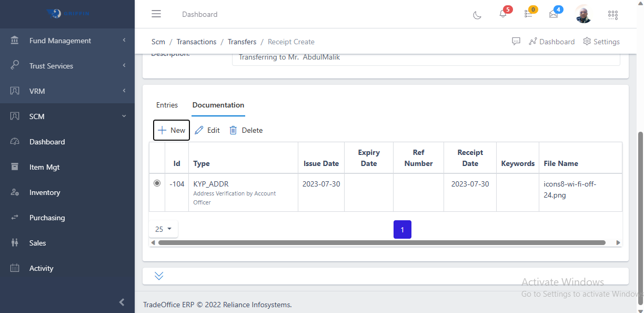The width and height of the screenshot is (644, 313).
Task: Click the right arrow of the horizontal scrollbar
Action: pos(618,243)
